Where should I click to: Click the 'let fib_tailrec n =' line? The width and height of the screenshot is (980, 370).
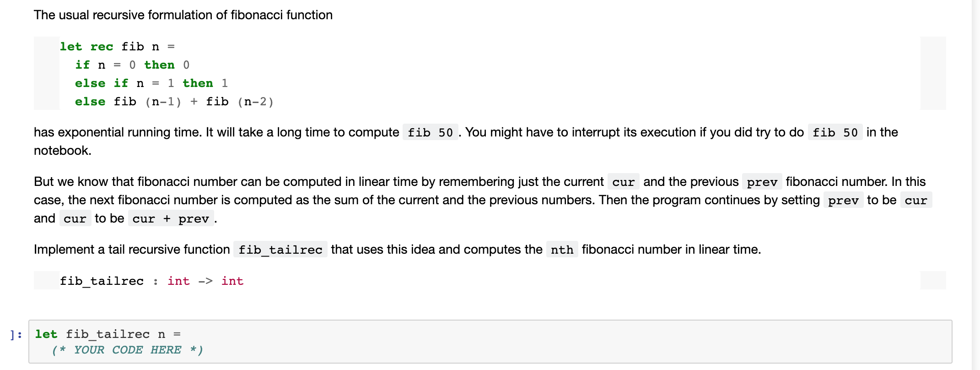tap(108, 334)
